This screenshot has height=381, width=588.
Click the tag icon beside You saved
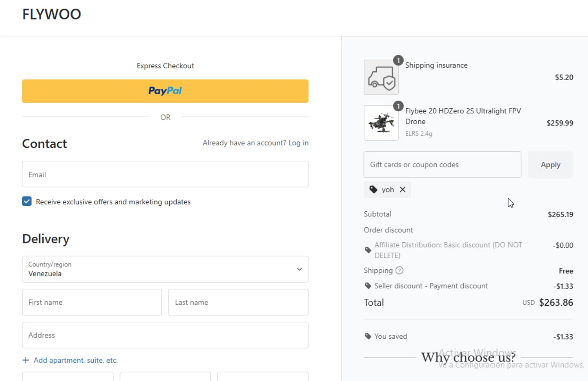coord(368,336)
